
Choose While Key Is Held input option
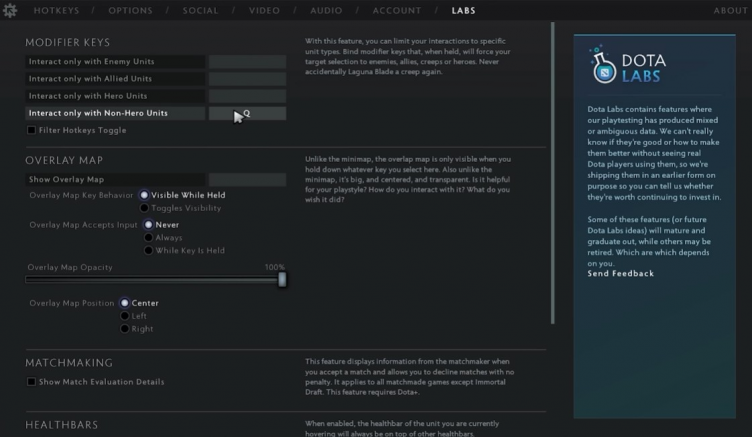(150, 250)
